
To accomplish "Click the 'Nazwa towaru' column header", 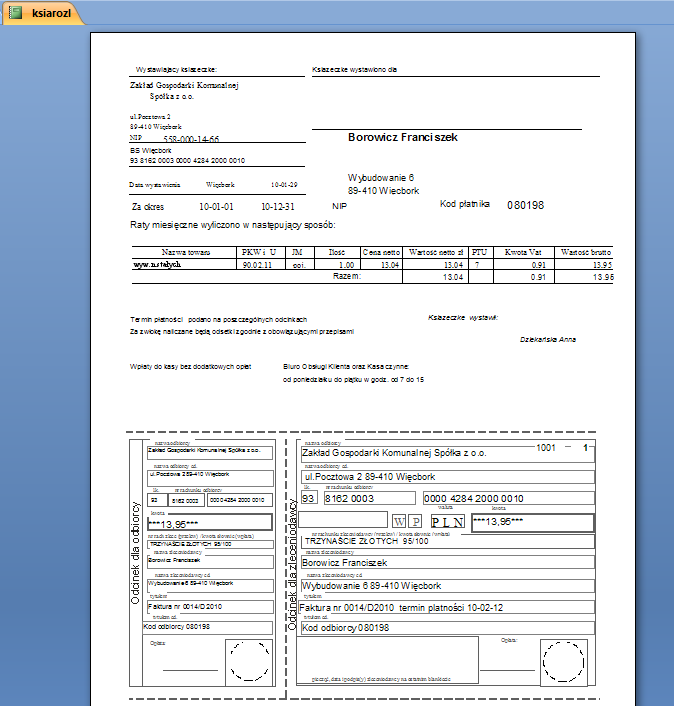I will tap(185, 252).
